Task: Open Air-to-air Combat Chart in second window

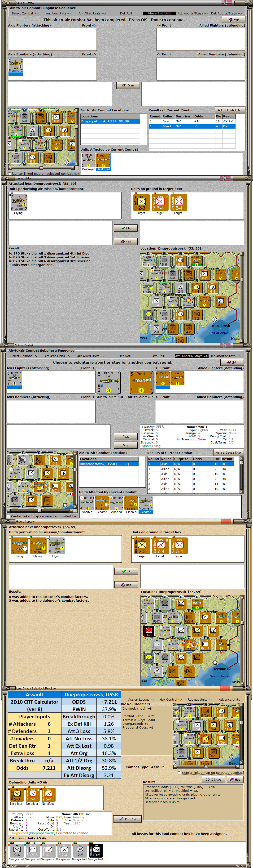Action: coord(228,452)
